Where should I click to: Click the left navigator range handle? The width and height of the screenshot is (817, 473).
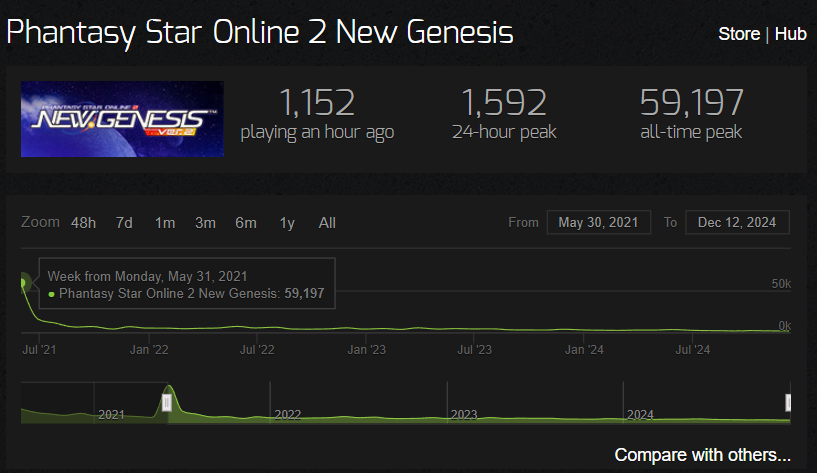coord(167,403)
